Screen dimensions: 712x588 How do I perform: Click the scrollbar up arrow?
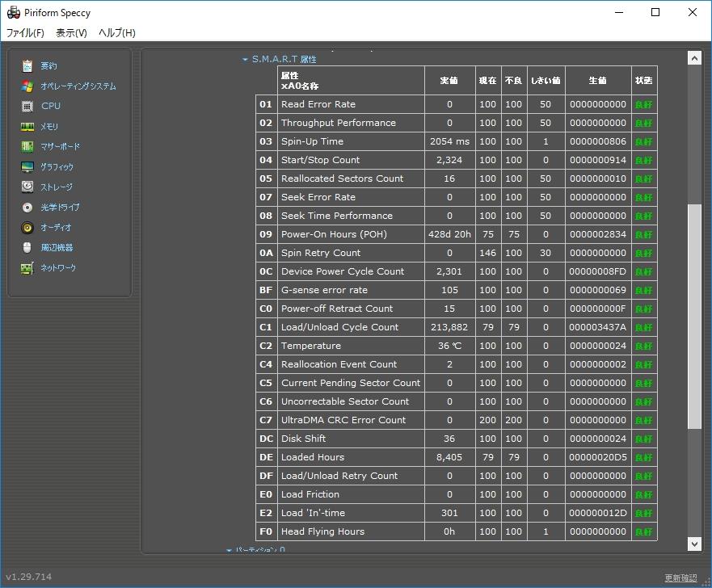coord(694,58)
